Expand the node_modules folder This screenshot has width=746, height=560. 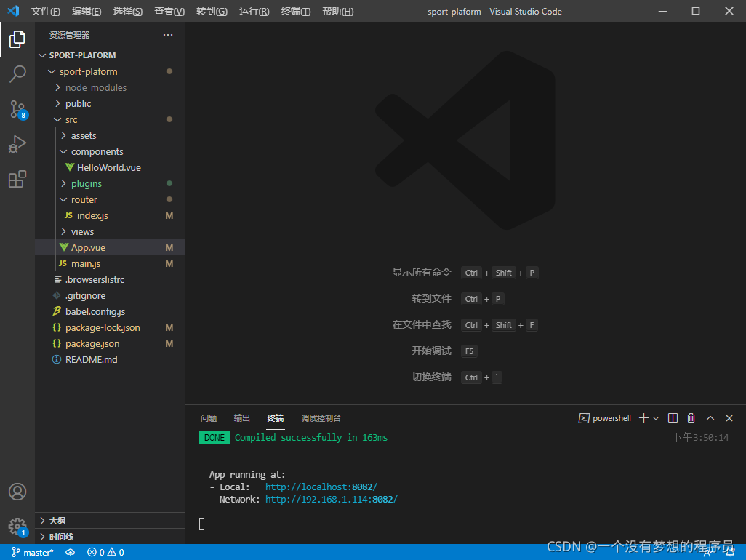[109, 87]
